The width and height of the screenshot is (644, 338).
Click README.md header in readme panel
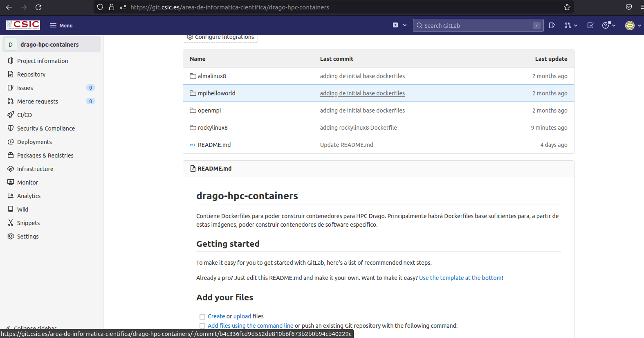pos(214,168)
